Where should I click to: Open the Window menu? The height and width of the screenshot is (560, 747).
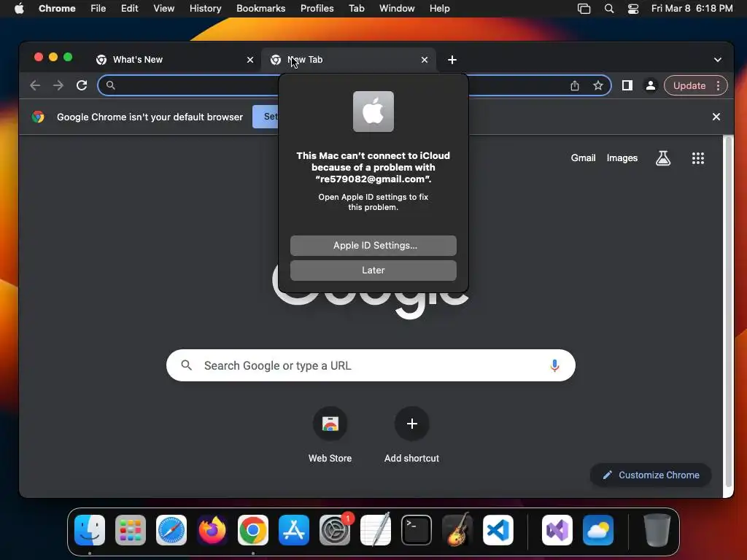[397, 8]
